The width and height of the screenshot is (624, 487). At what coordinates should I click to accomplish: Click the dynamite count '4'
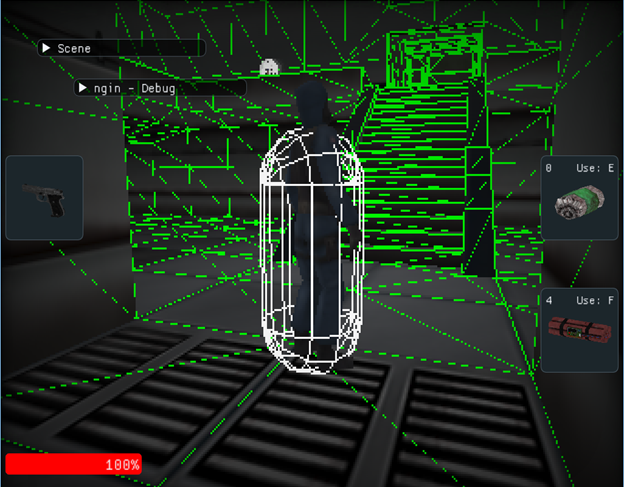tap(549, 300)
